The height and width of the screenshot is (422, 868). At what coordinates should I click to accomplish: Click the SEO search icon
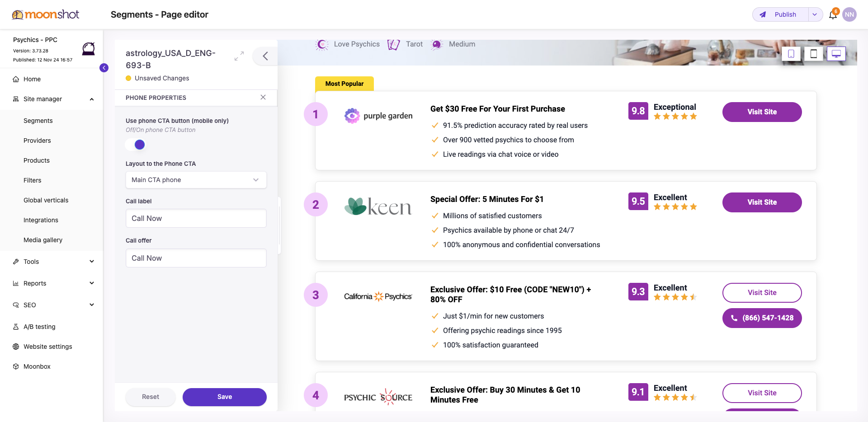(x=16, y=305)
